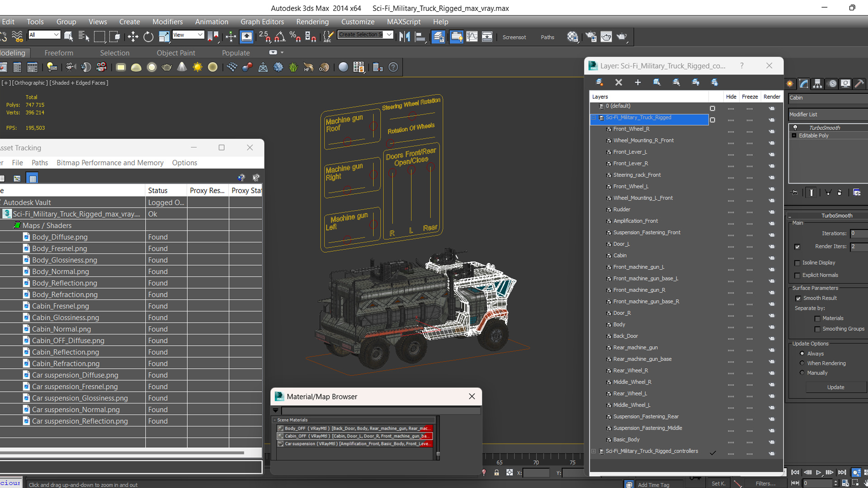868x488 pixels.
Task: Activate the Select and Scale tool
Action: (x=164, y=37)
